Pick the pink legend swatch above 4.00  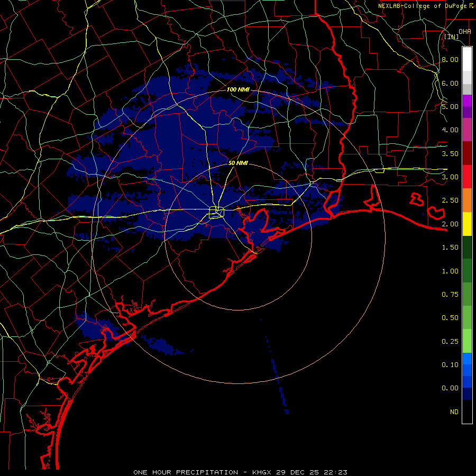tap(467, 130)
